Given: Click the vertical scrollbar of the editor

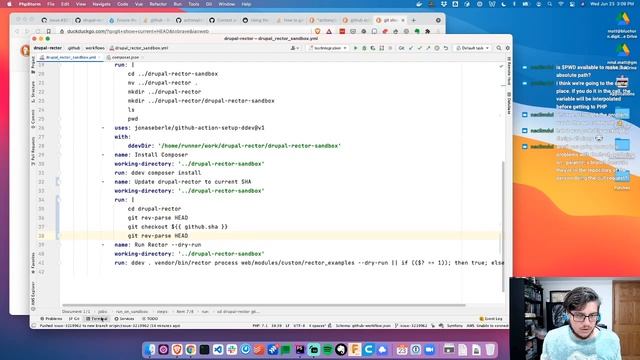Looking at the screenshot, I should 503,227.
